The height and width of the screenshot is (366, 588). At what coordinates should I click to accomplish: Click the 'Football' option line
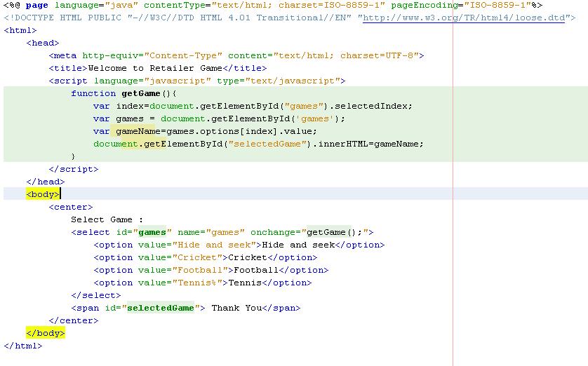pos(211,270)
